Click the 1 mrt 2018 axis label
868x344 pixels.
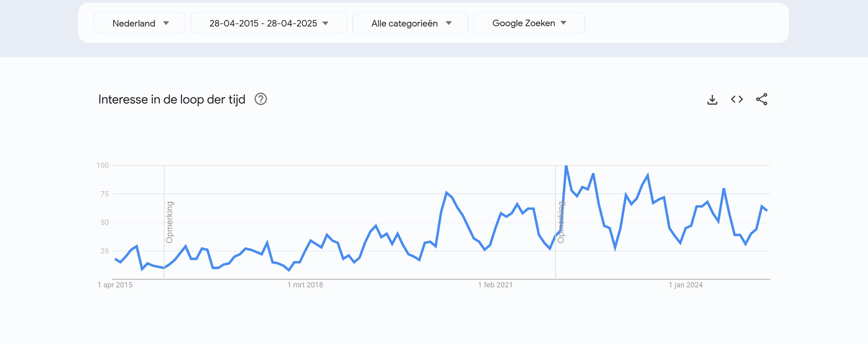pos(305,285)
